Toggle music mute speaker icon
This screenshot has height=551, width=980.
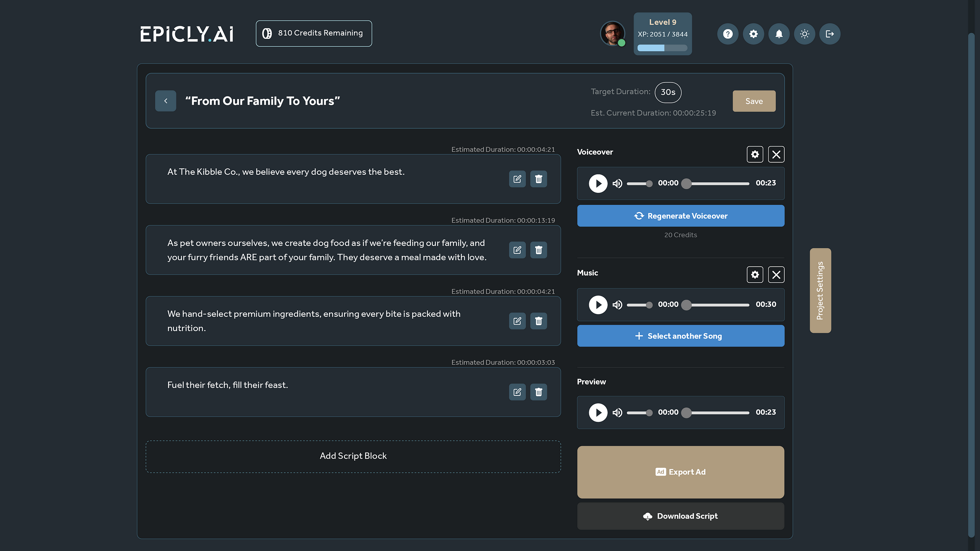(x=617, y=304)
